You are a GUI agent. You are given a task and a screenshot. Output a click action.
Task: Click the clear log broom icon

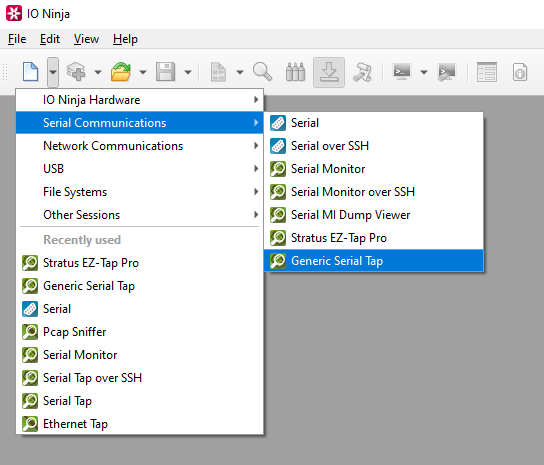[x=362, y=72]
